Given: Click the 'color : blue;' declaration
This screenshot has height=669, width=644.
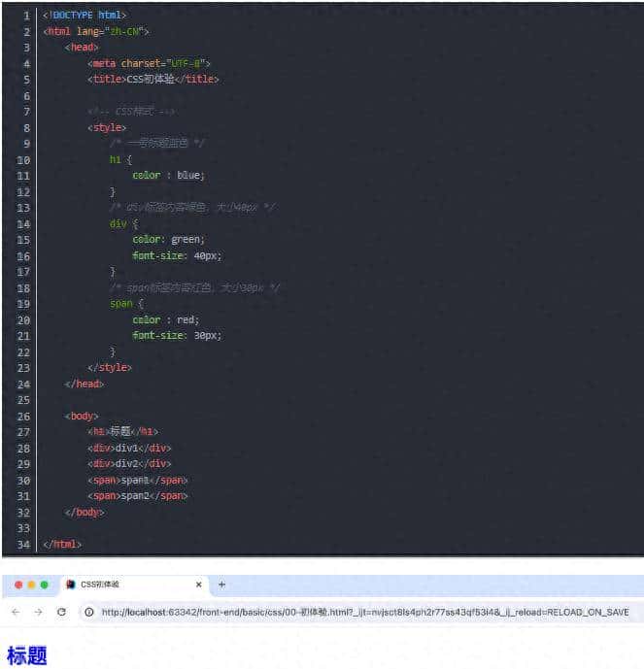Looking at the screenshot, I should point(169,175).
